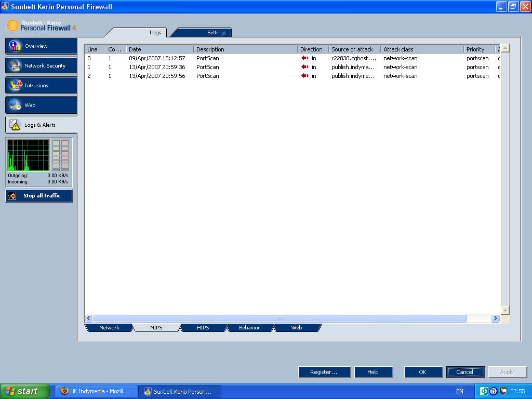The width and height of the screenshot is (532, 399).
Task: Click the Stop all traffic icon
Action: click(12, 196)
